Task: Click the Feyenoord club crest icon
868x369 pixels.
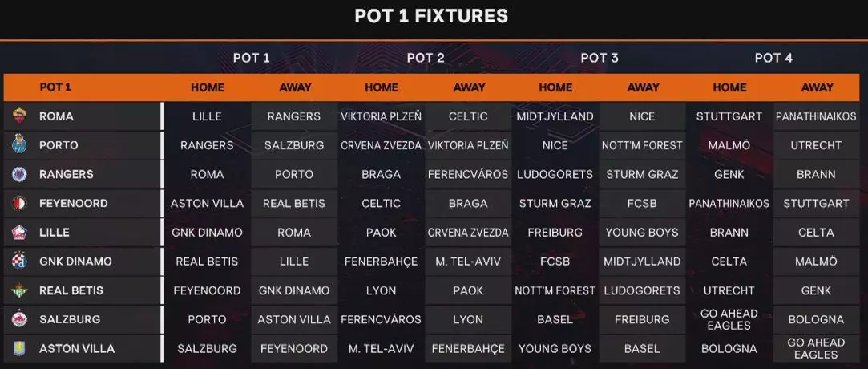Action: [19, 203]
